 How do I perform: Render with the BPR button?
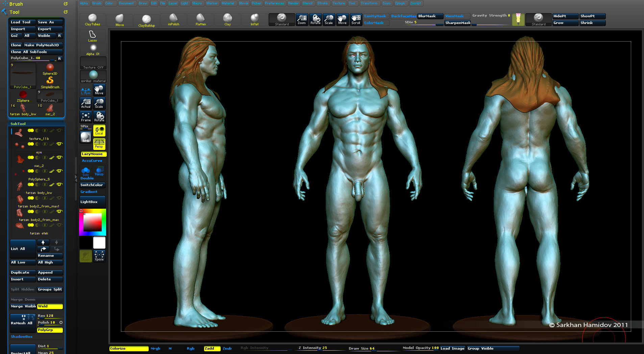click(86, 137)
